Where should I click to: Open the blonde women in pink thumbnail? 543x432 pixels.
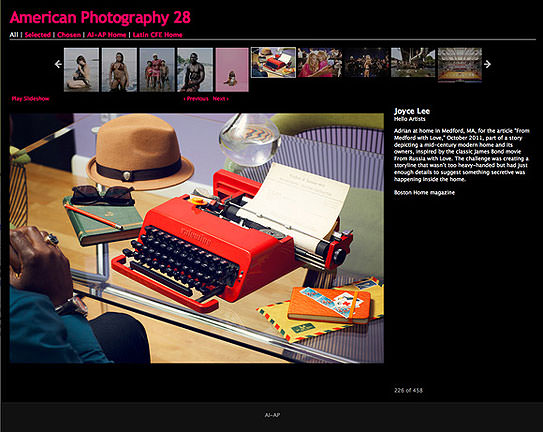coord(320,62)
